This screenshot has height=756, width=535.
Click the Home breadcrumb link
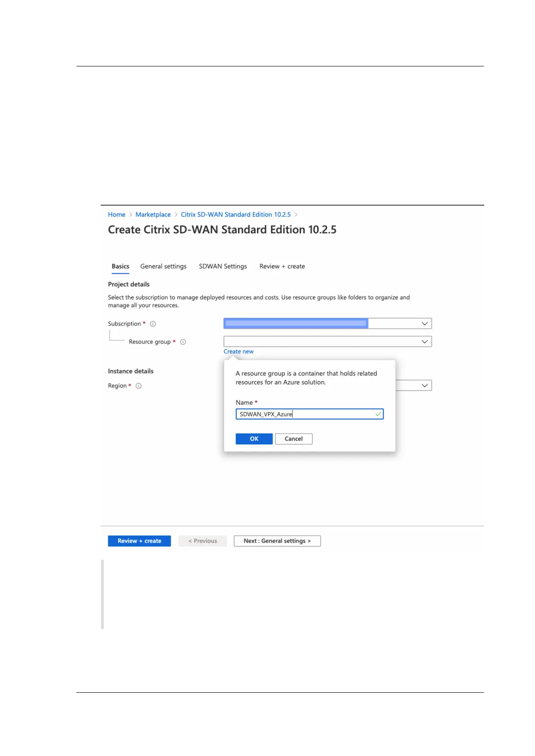click(117, 215)
